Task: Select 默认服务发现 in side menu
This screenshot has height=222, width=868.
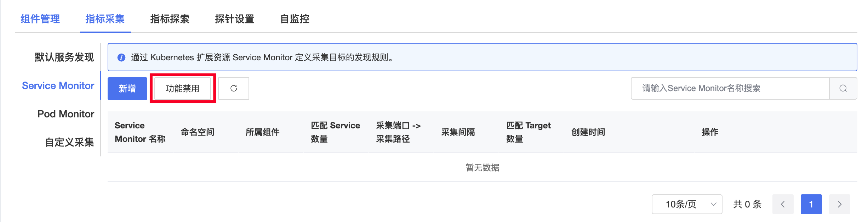Action: click(x=64, y=57)
